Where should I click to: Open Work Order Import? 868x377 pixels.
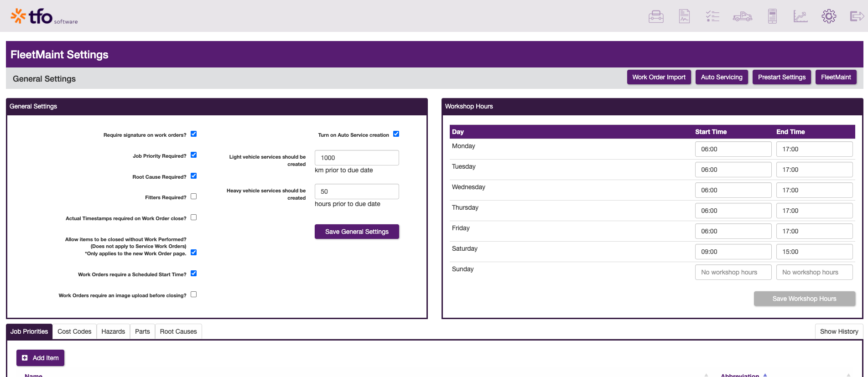point(659,77)
